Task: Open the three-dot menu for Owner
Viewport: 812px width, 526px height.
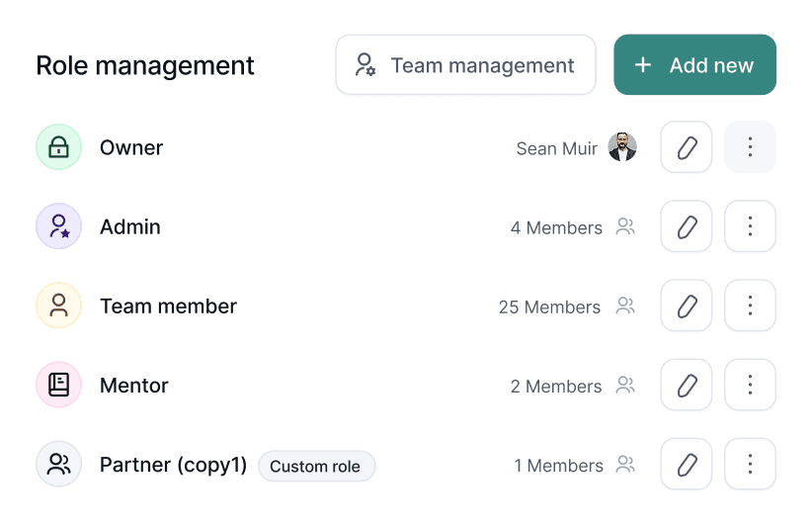Action: [x=750, y=147]
